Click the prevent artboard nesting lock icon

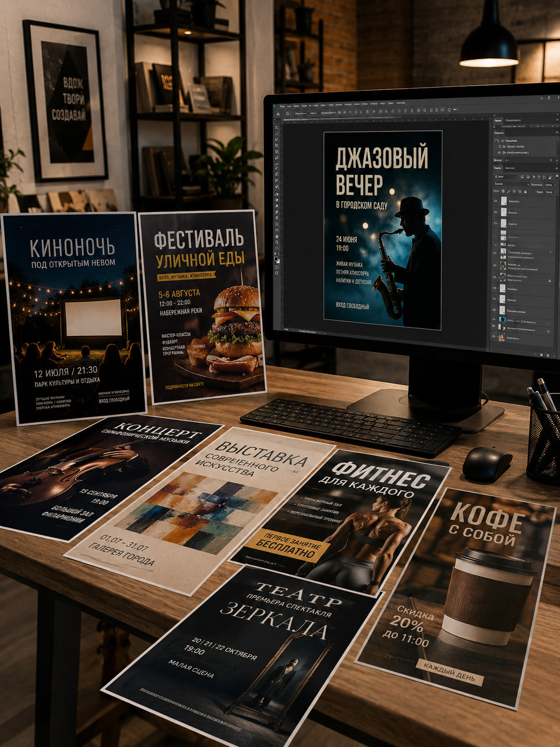(x=520, y=191)
